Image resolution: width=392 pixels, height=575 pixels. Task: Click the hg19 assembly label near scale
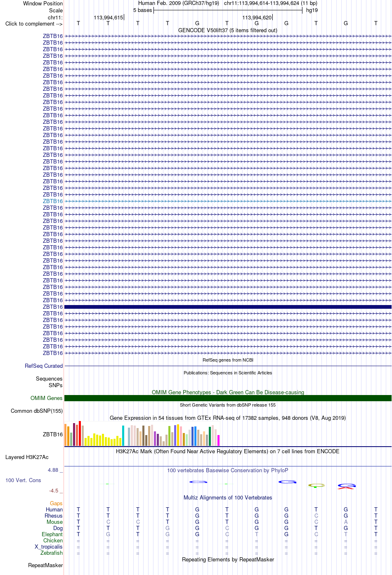coord(312,10)
